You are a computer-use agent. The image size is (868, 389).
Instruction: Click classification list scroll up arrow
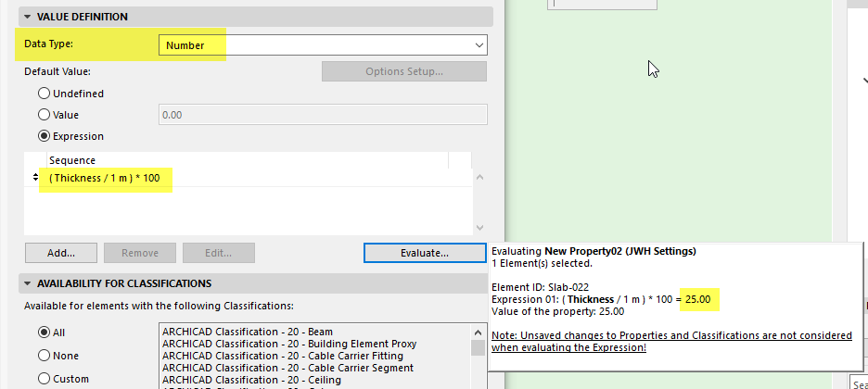tap(478, 333)
